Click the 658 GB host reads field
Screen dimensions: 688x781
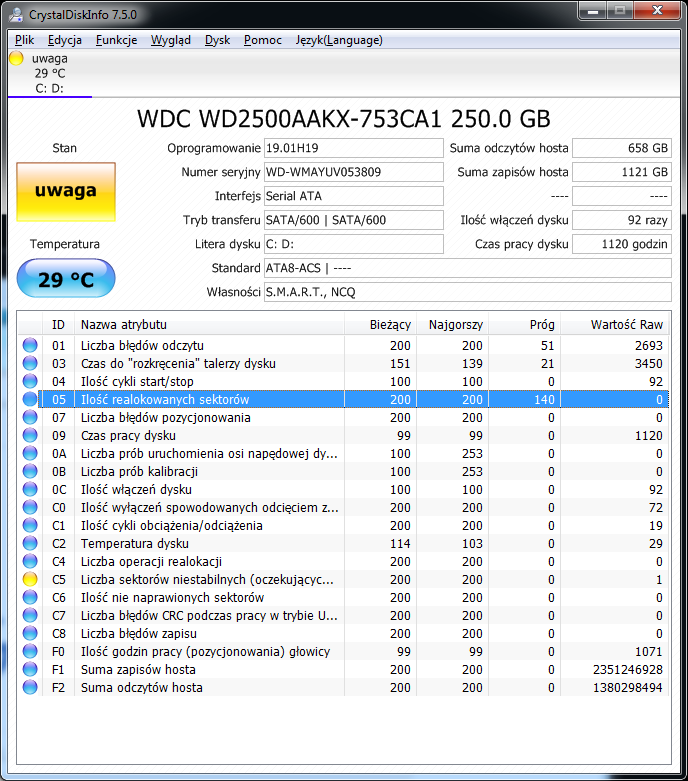[622, 148]
